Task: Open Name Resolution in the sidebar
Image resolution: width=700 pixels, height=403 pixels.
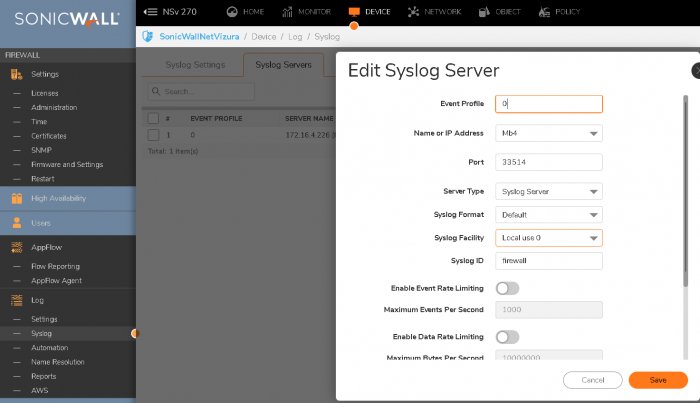Action: click(58, 362)
